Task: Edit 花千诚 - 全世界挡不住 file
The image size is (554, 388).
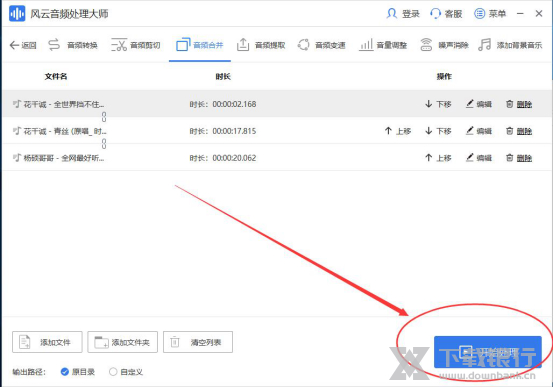Action: click(479, 104)
